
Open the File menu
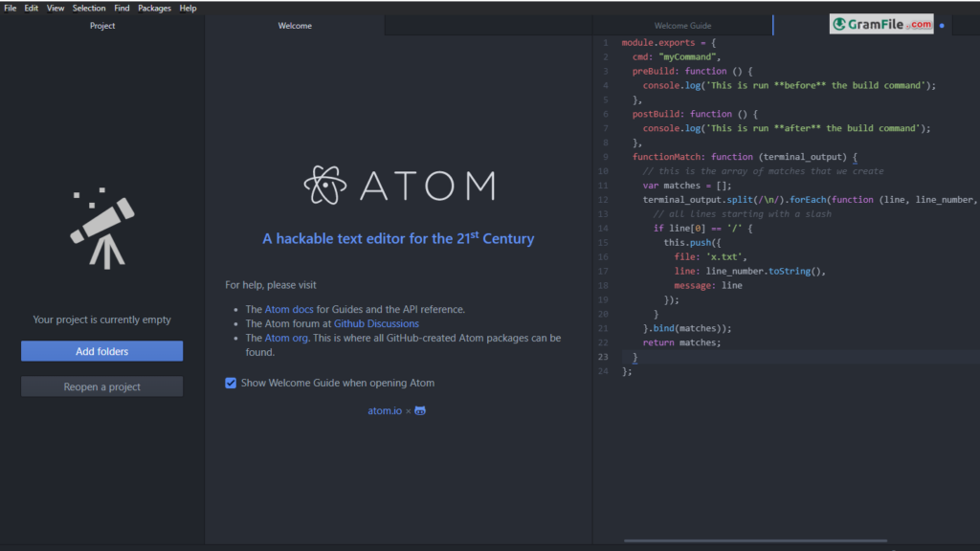pos(11,8)
